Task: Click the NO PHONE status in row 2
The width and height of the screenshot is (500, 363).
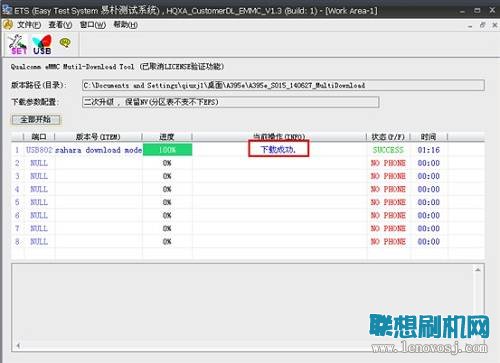Action: (388, 163)
